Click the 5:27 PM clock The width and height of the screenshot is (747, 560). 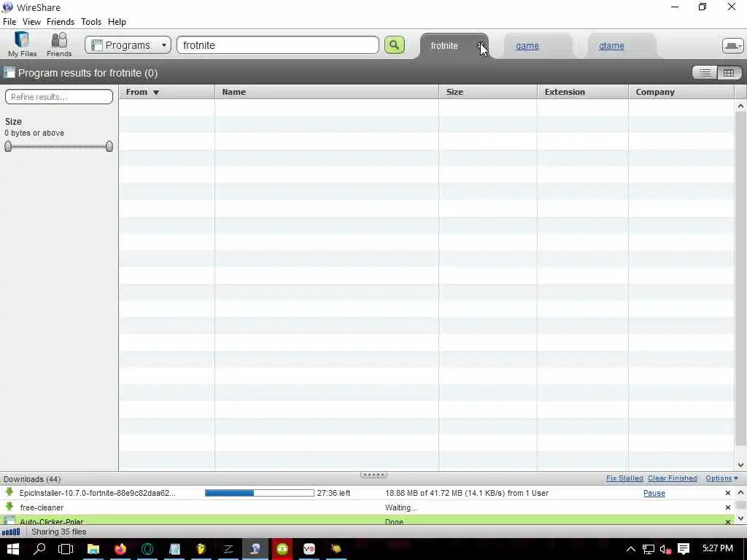coord(718,548)
